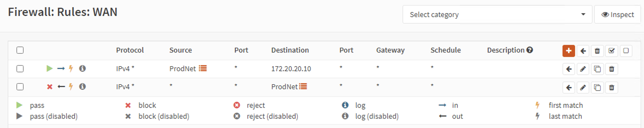Clone the pass rule from ProdNet
644x128 pixels.
click(597, 69)
